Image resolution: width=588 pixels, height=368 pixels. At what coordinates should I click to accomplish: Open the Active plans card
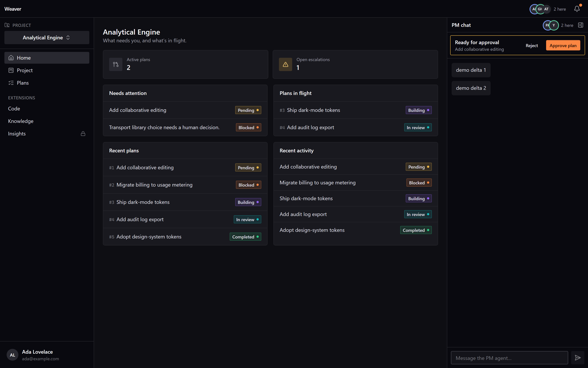point(185,64)
